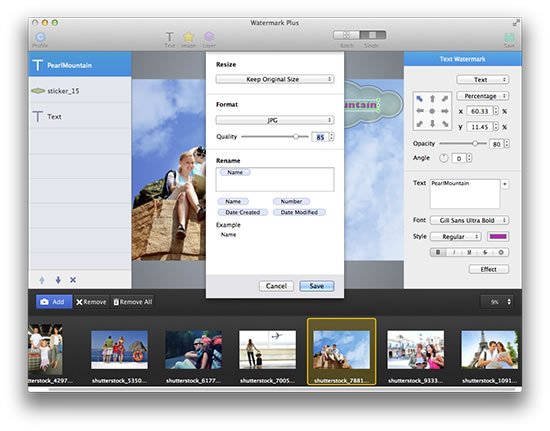Align watermark to center dot
The width and height of the screenshot is (550, 431).
click(x=432, y=111)
